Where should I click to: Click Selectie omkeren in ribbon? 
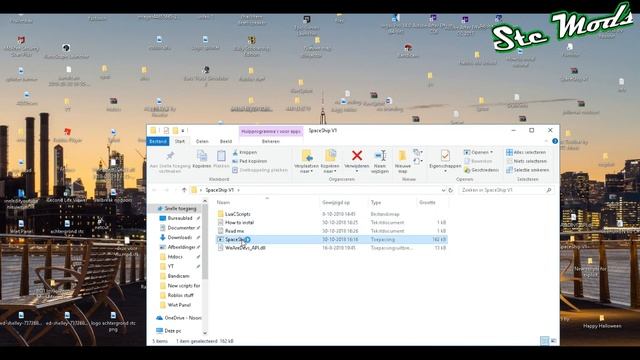527,170
